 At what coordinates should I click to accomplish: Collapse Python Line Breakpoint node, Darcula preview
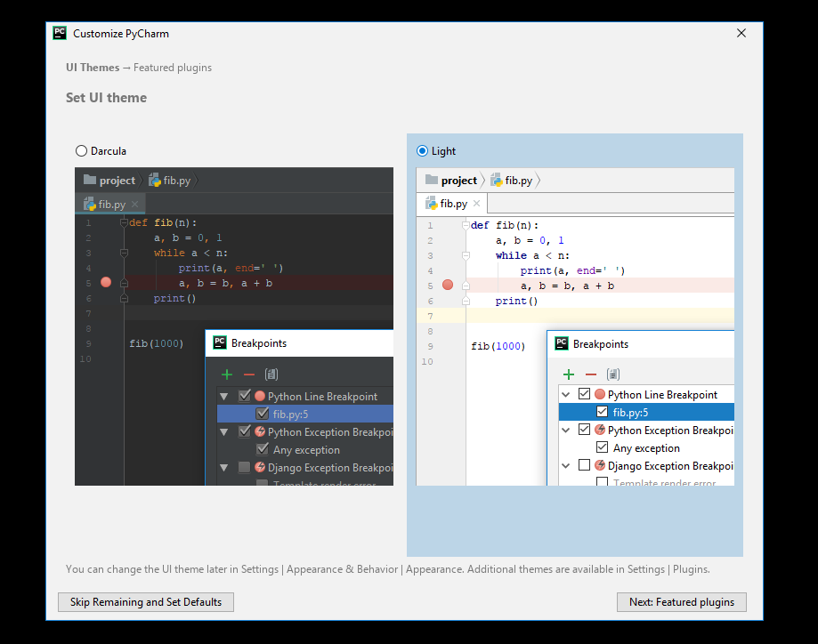point(223,397)
